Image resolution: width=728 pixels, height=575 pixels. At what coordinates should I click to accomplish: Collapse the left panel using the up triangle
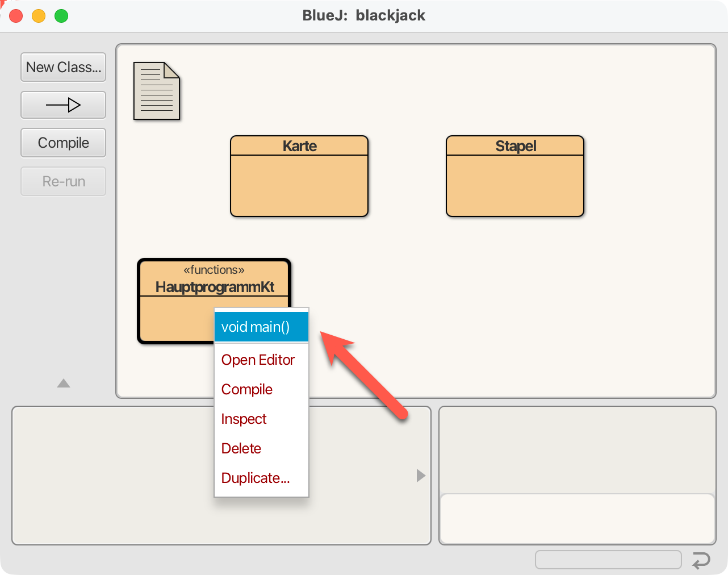(64, 384)
